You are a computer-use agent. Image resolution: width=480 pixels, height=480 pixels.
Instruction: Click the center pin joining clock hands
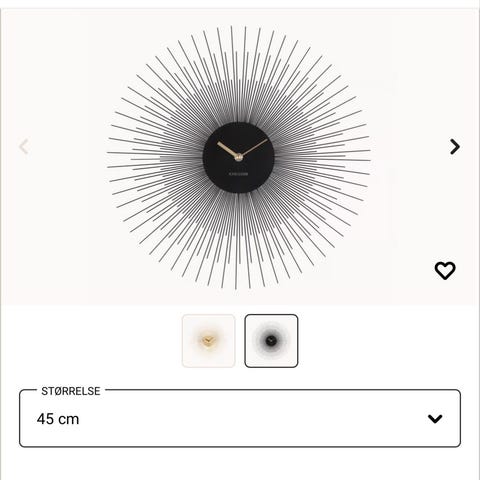(x=239, y=157)
